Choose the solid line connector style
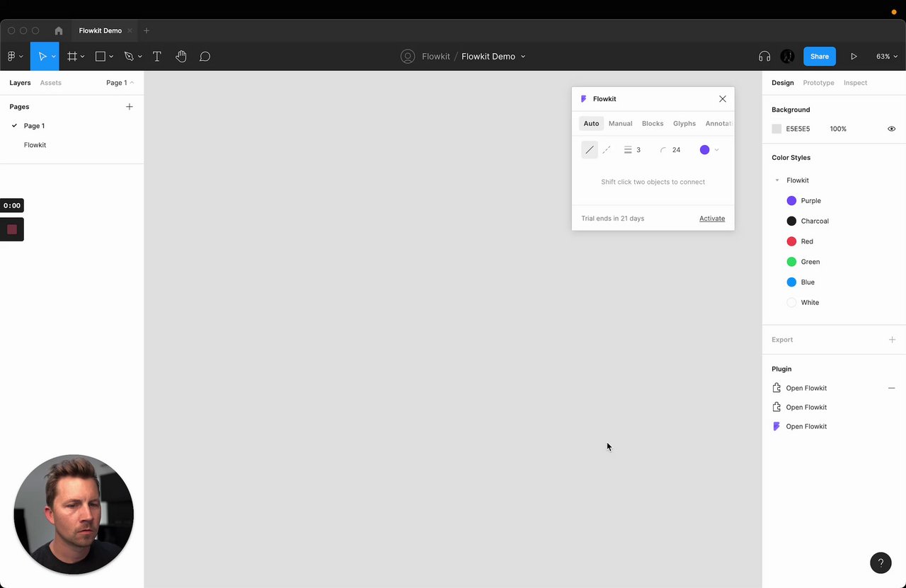 pyautogui.click(x=590, y=150)
